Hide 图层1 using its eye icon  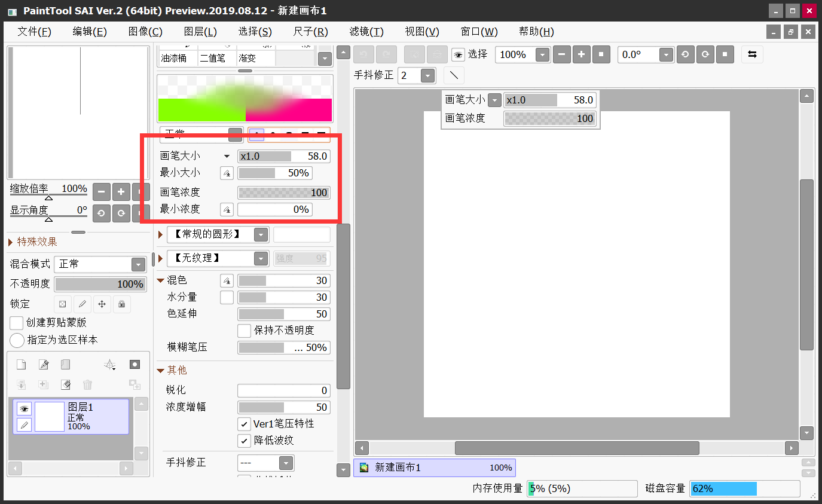(24, 409)
